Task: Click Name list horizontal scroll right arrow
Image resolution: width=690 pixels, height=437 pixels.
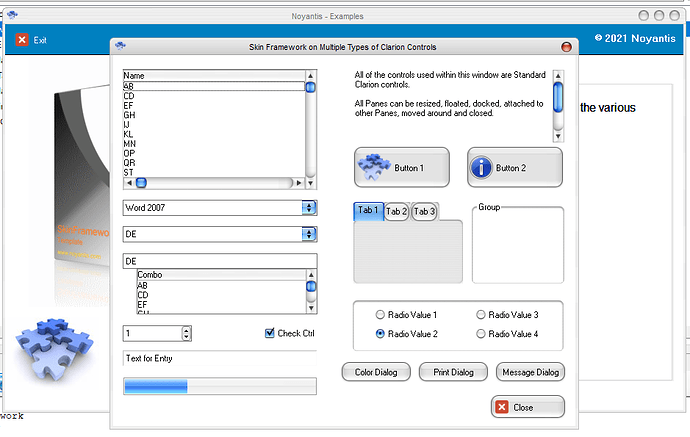Action: point(299,183)
